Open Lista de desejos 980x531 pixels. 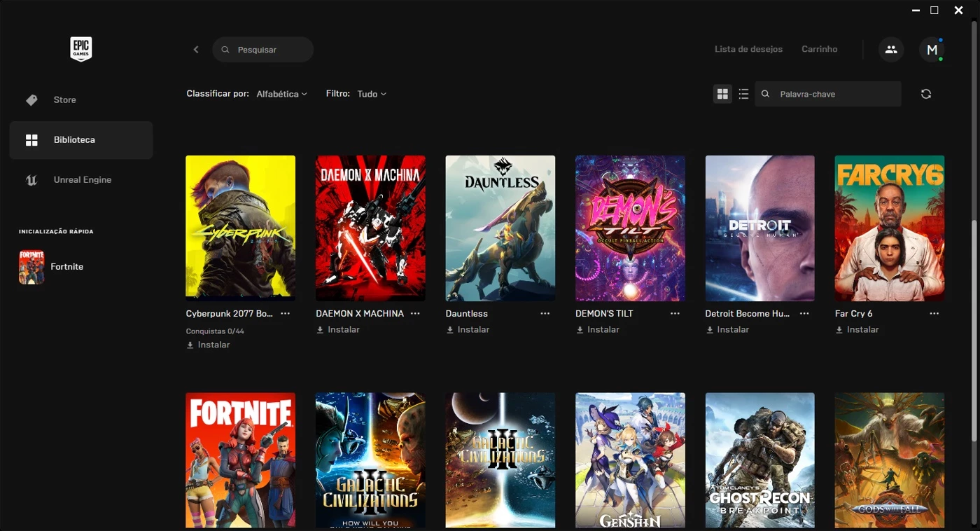748,49
